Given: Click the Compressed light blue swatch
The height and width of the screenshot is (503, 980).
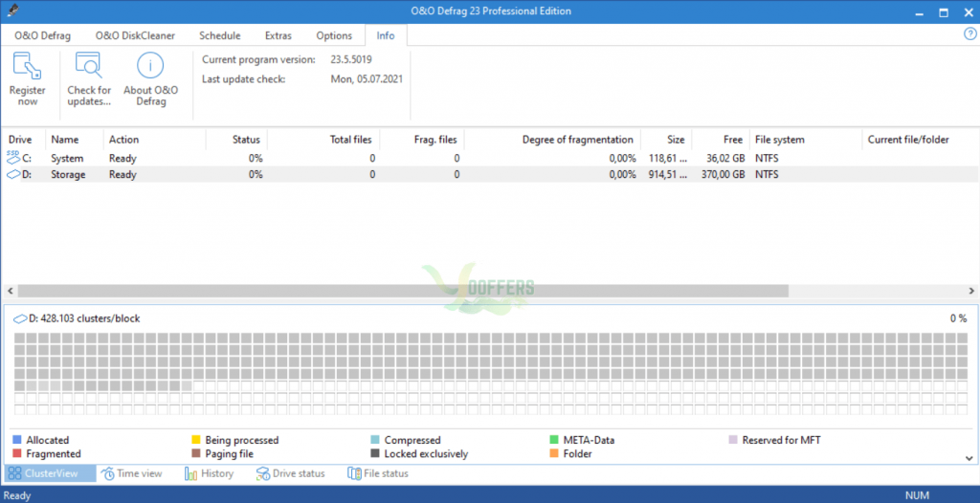Looking at the screenshot, I should coord(375,440).
